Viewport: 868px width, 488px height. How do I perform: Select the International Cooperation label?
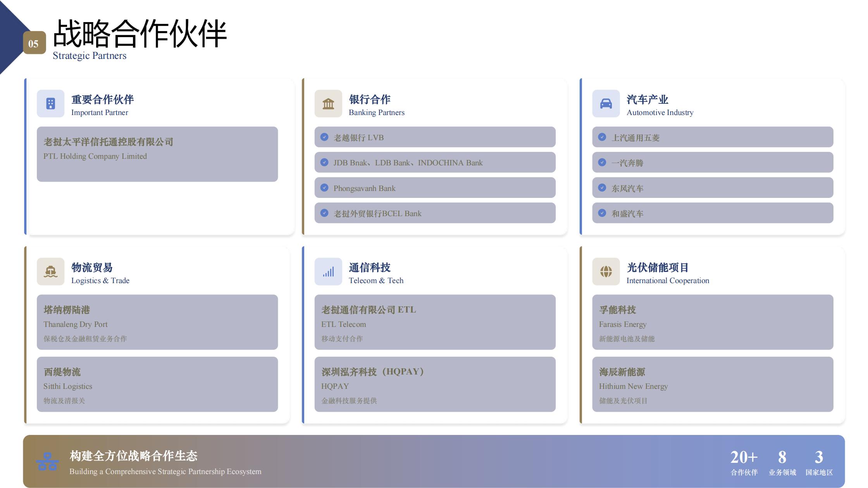coord(668,281)
